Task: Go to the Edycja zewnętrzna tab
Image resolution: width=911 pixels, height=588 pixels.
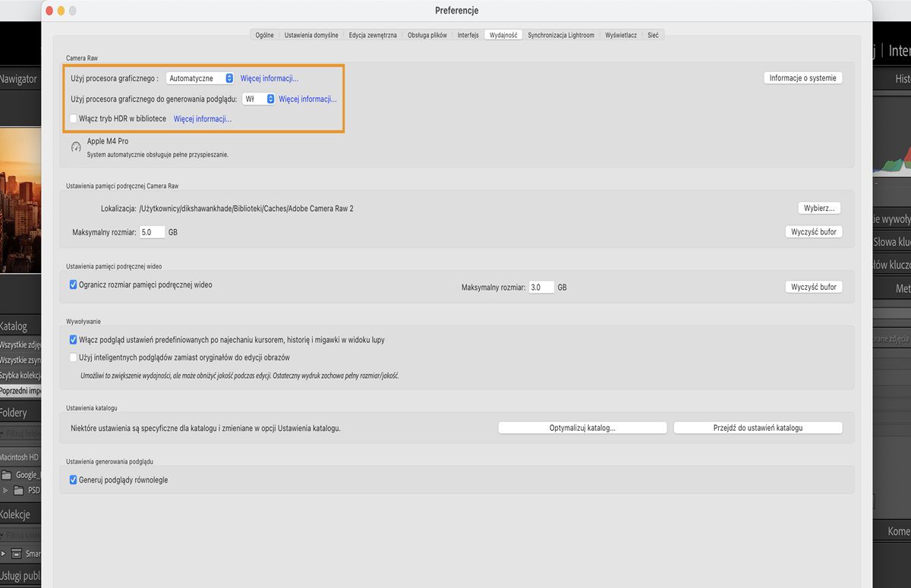Action: (373, 35)
